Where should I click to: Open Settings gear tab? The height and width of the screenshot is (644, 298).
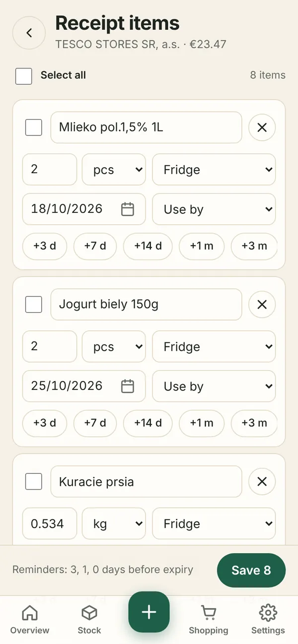[x=268, y=620]
